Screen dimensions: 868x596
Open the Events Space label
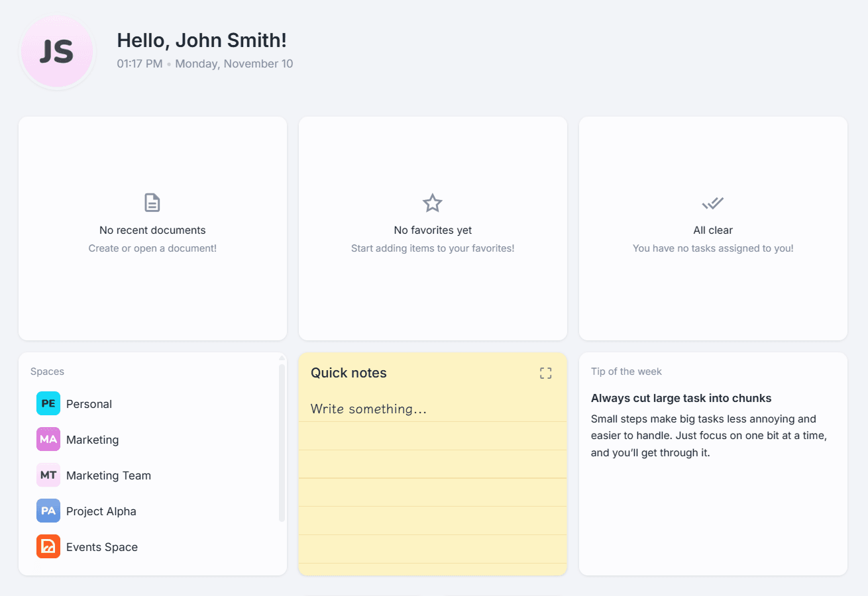[102, 547]
